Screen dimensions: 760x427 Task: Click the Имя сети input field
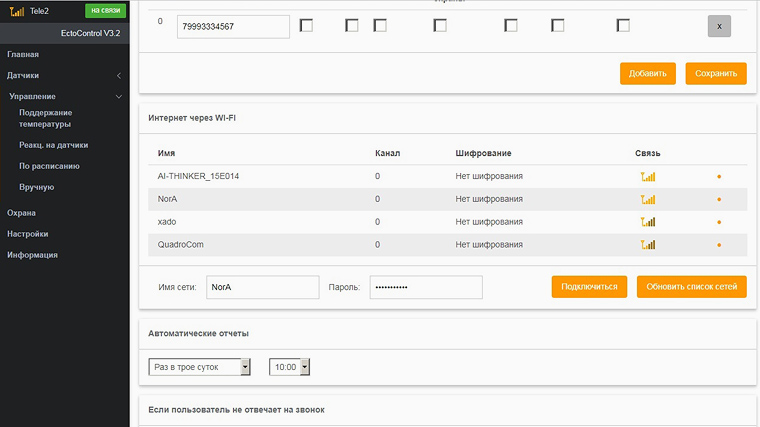[261, 287]
